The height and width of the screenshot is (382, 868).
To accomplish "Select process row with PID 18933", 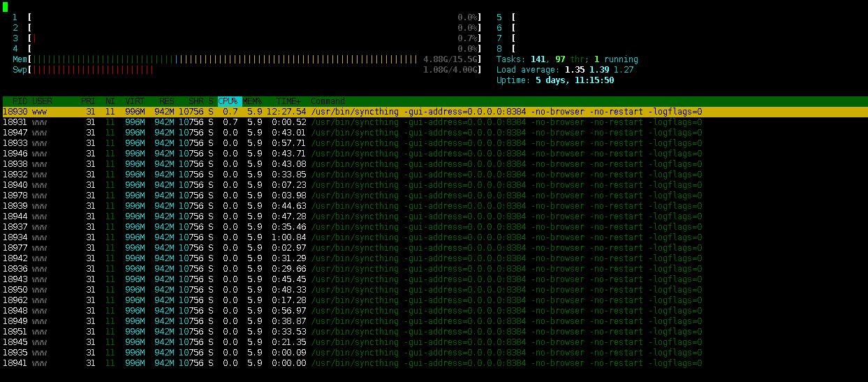I will coord(353,143).
